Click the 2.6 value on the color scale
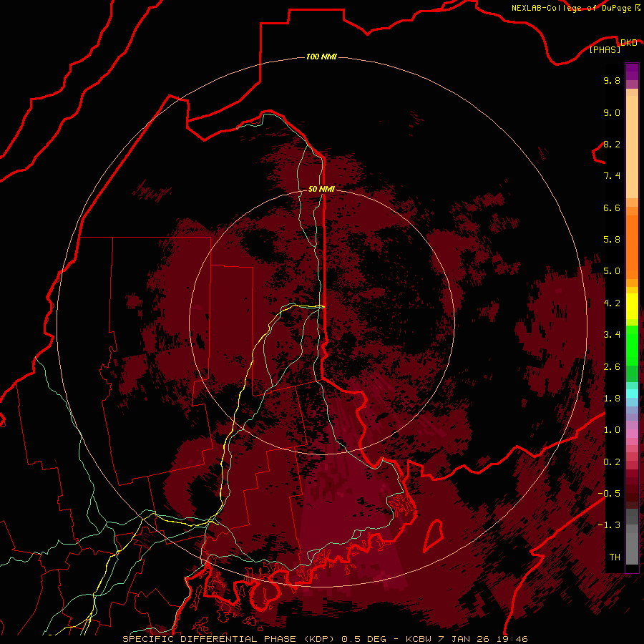This screenshot has width=644, height=644. (x=612, y=367)
